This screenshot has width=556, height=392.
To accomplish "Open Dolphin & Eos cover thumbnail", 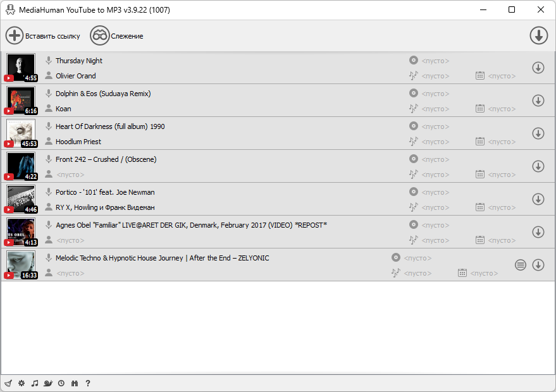I will coord(21,101).
